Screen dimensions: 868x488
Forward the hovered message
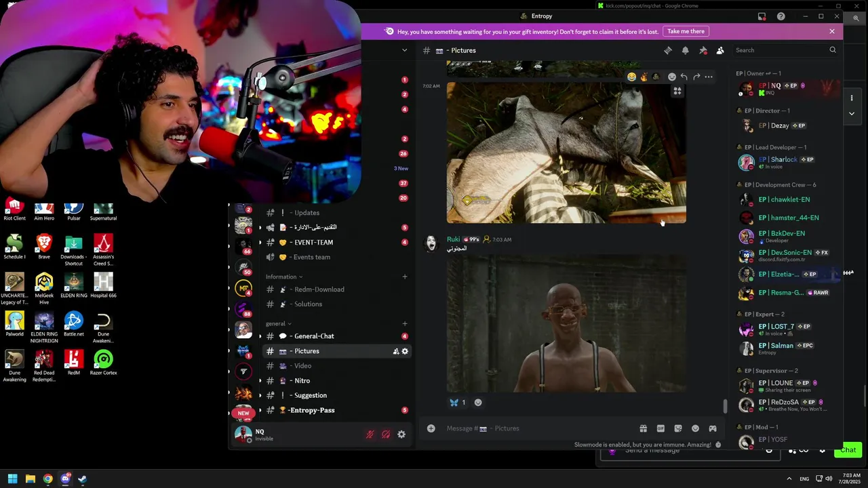pos(696,77)
